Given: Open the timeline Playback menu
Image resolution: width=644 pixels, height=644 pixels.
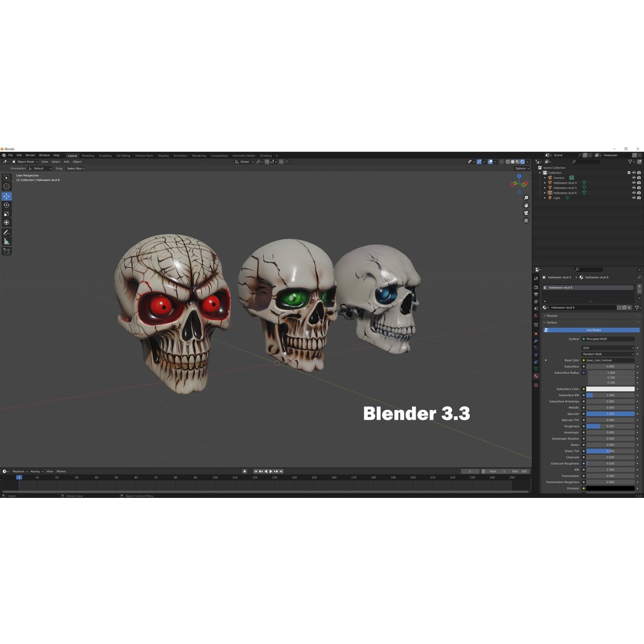Looking at the screenshot, I should tap(19, 472).
